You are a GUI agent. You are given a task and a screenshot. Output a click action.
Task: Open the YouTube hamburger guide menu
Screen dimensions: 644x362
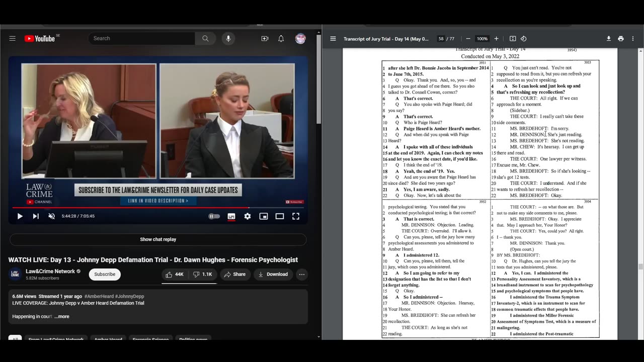click(x=12, y=39)
